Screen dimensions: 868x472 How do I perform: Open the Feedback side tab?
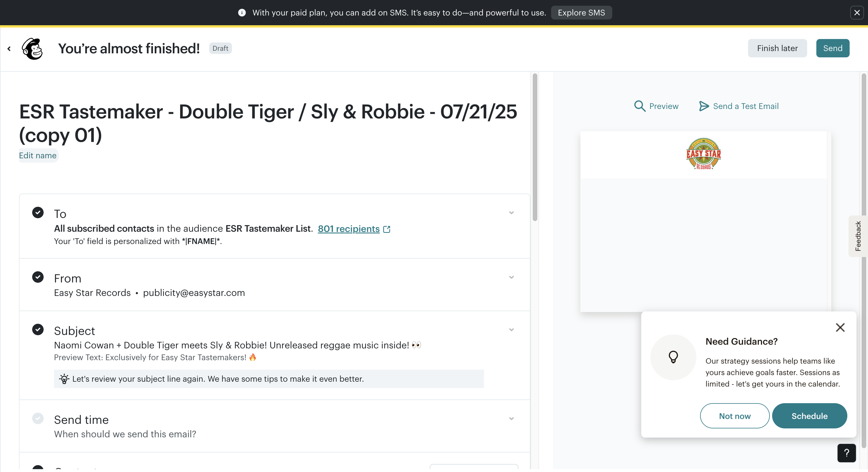click(x=858, y=236)
